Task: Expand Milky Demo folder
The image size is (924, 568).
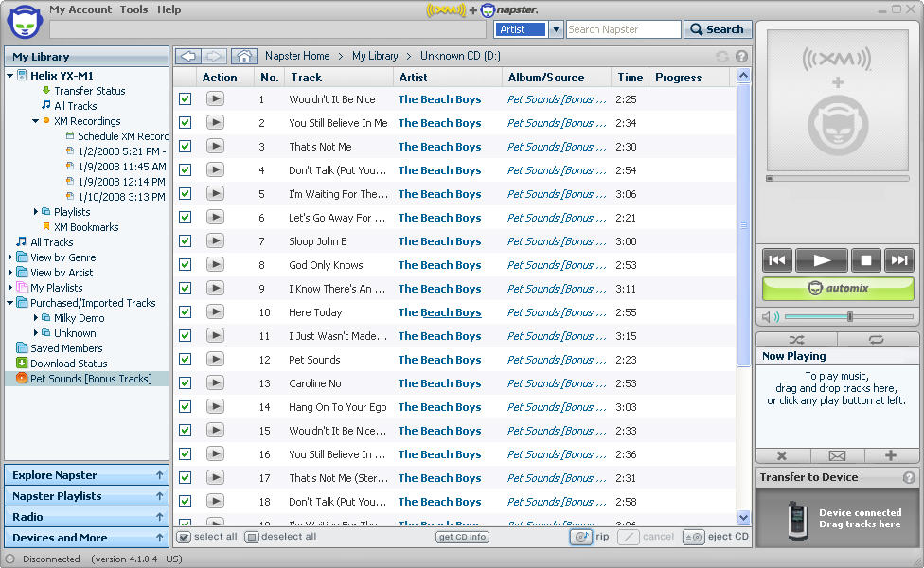Action: (35, 317)
